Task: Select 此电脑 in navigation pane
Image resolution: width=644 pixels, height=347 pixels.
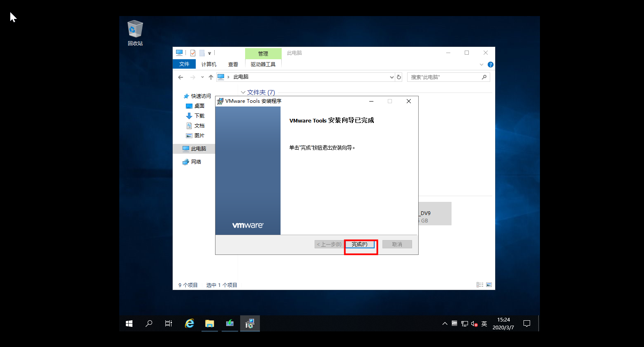Action: [194, 149]
